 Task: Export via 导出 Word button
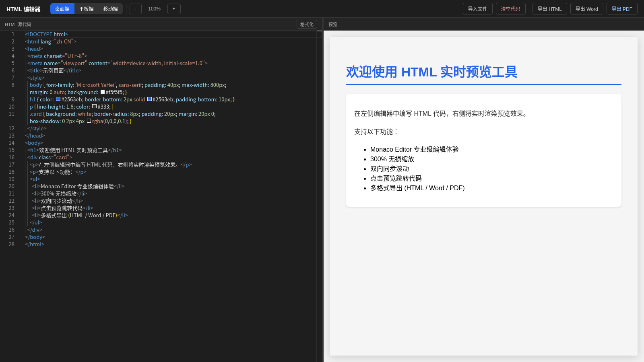[x=587, y=9]
